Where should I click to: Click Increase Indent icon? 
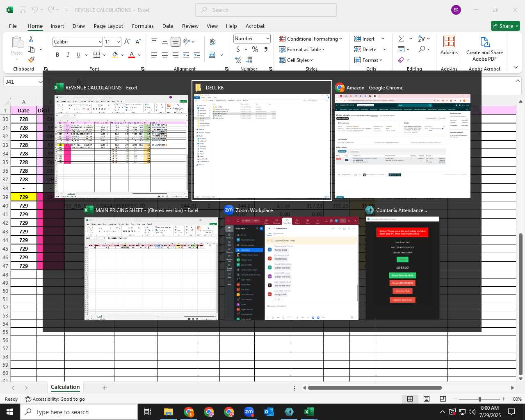coord(197,55)
